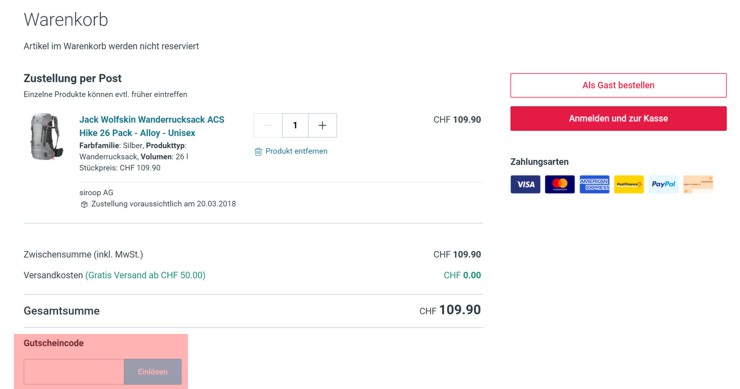
Task: Remove product via Produkt entfernen link
Action: tap(296, 151)
